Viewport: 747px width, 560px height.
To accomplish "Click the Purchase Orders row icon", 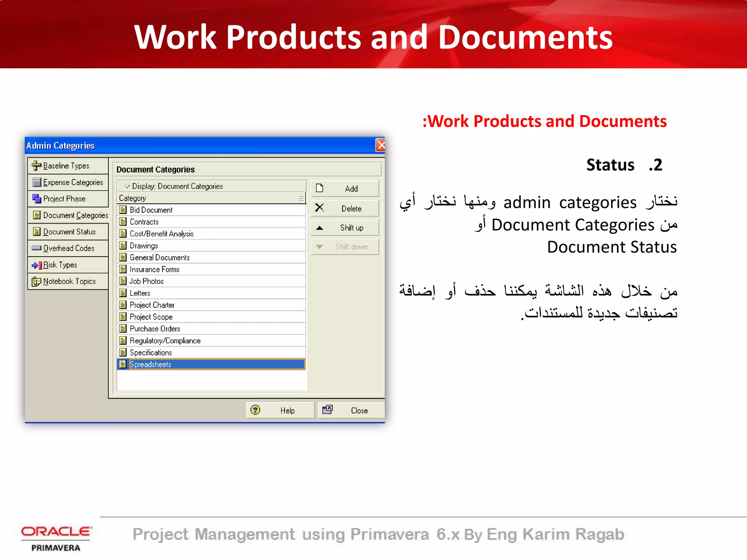I will click(123, 328).
